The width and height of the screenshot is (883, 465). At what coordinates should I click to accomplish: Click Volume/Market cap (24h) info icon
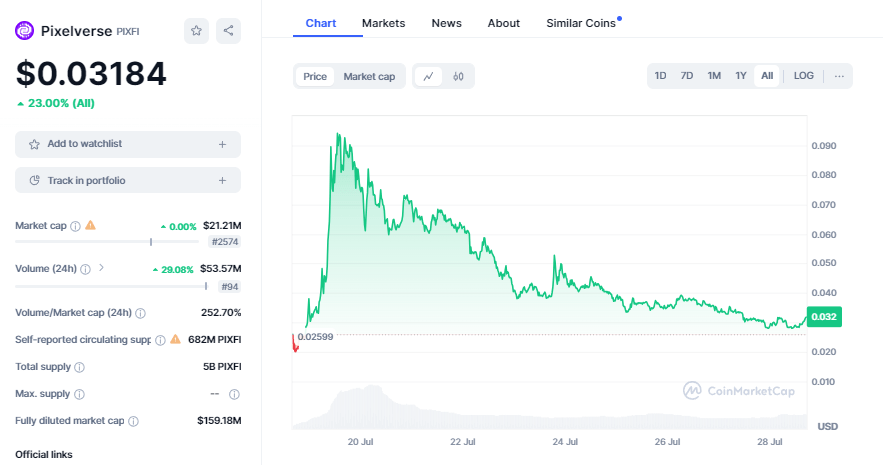[x=140, y=314]
